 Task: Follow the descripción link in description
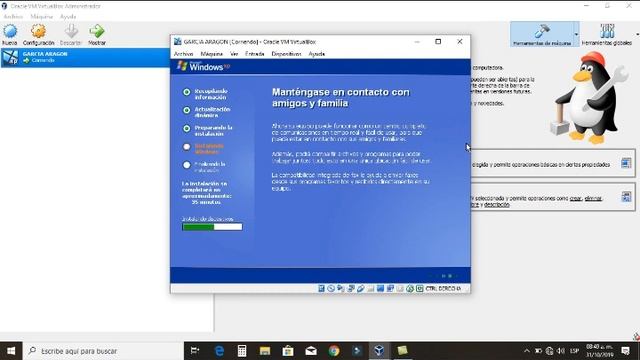click(497, 204)
